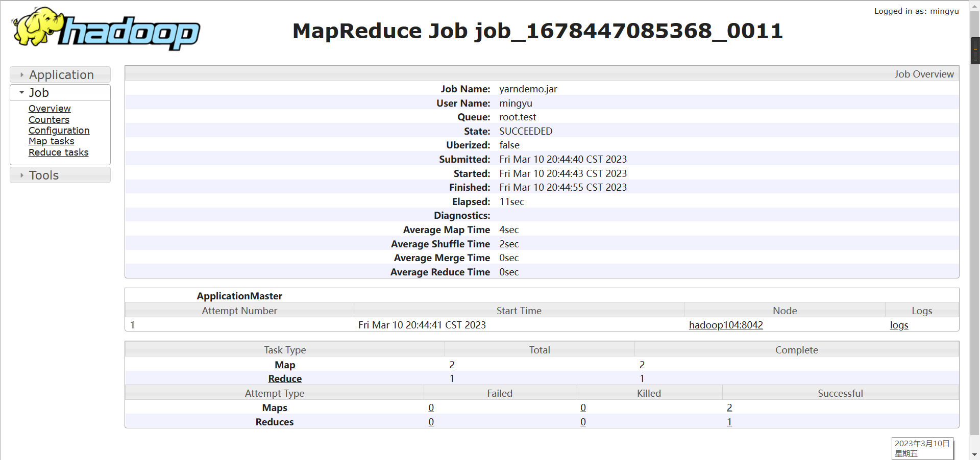Open Reduce task type details
Screen dimensions: 980x460
284,378
